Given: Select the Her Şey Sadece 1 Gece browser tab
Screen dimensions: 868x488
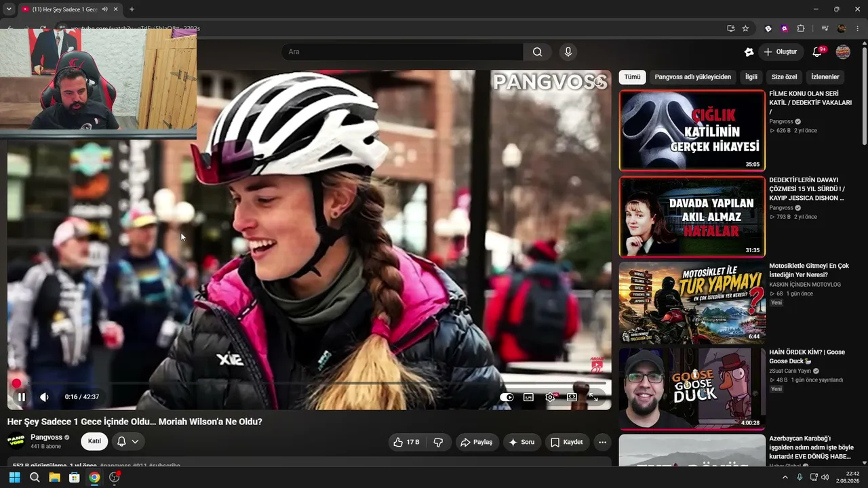Looking at the screenshot, I should tap(64, 9).
